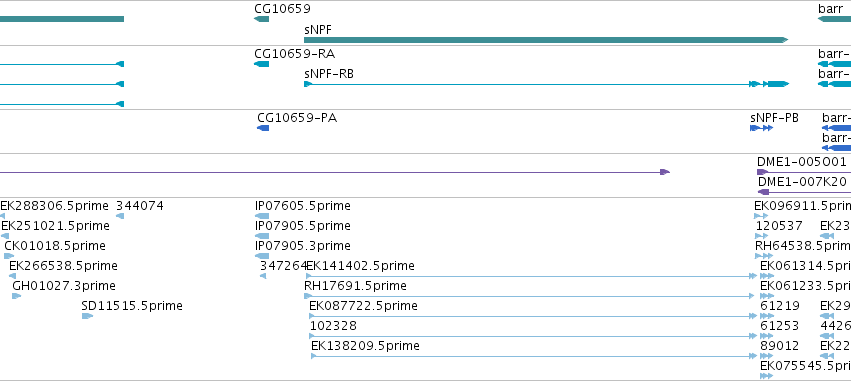This screenshot has width=851, height=381.
Task: Select the CK01018.5prime EST glyph
Action: click(x=9, y=256)
